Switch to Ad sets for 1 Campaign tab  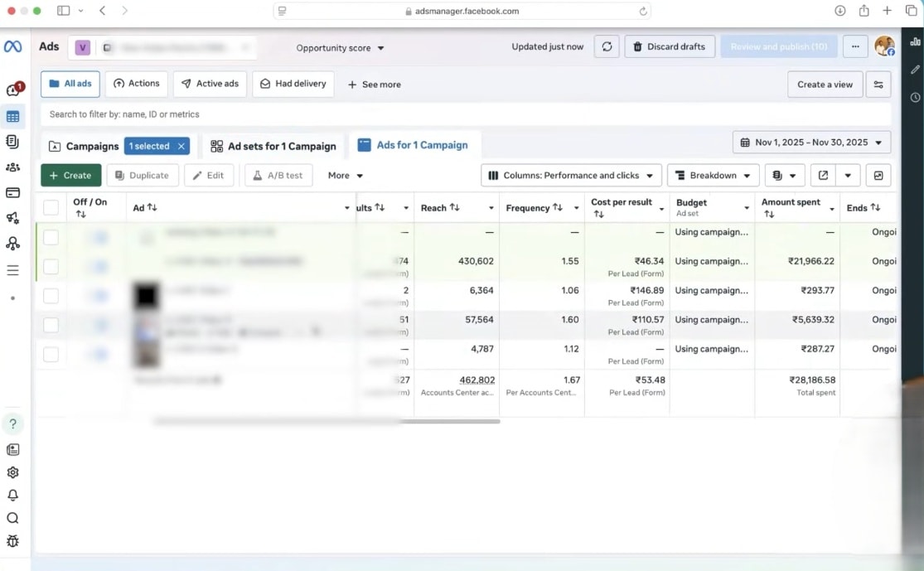273,147
